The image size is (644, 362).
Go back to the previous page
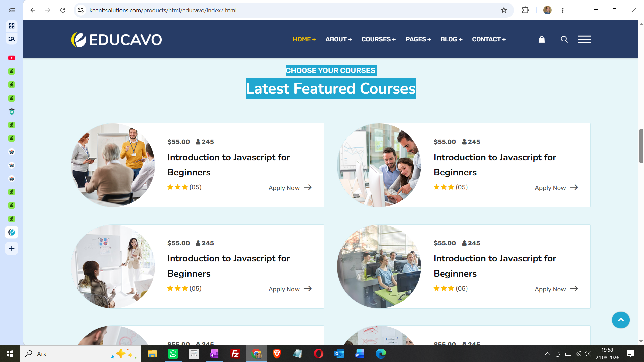pyautogui.click(x=33, y=10)
